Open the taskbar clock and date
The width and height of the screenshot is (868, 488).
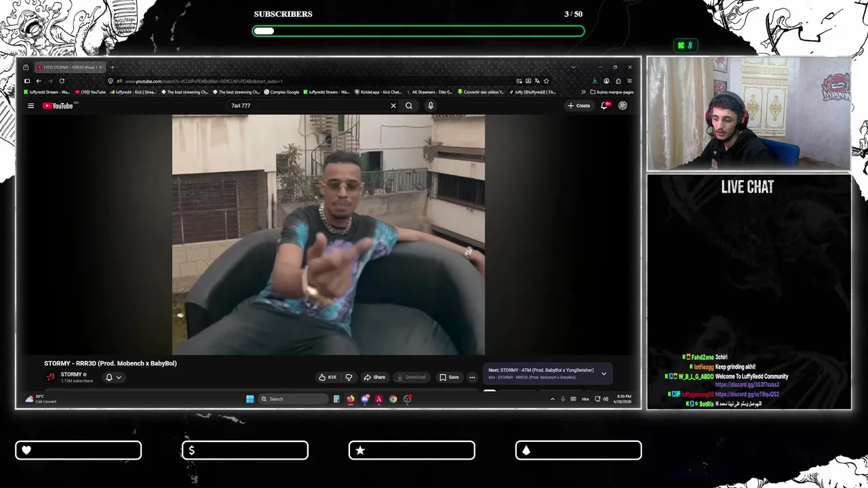point(624,399)
